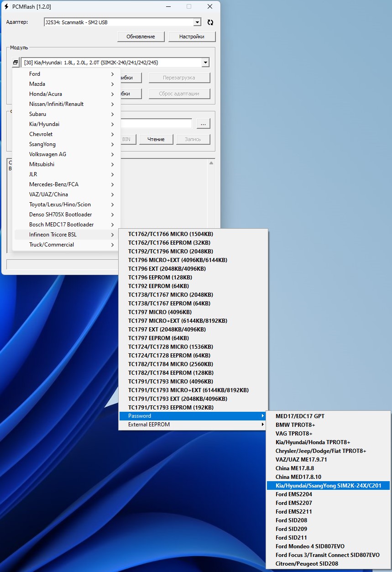Open the adapter selection dropdown

coord(197,22)
